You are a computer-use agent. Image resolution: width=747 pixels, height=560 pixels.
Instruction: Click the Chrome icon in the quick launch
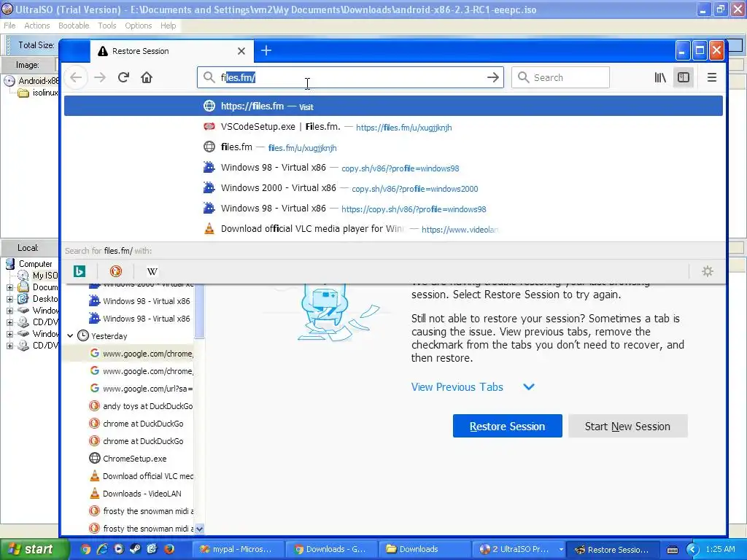85,549
